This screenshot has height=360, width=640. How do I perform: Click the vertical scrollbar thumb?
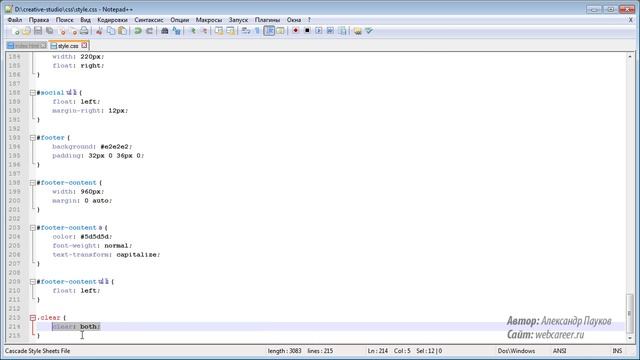[x=630, y=313]
